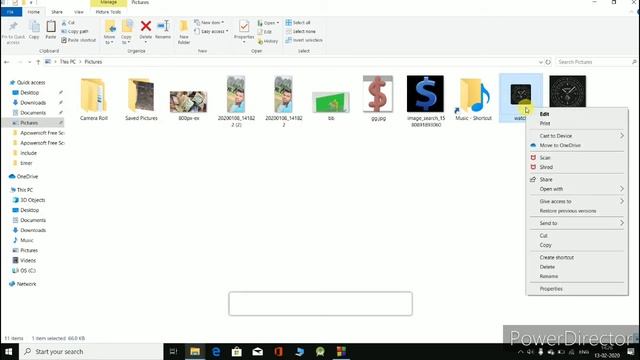Click Copy path in Clipboard group

click(75, 31)
